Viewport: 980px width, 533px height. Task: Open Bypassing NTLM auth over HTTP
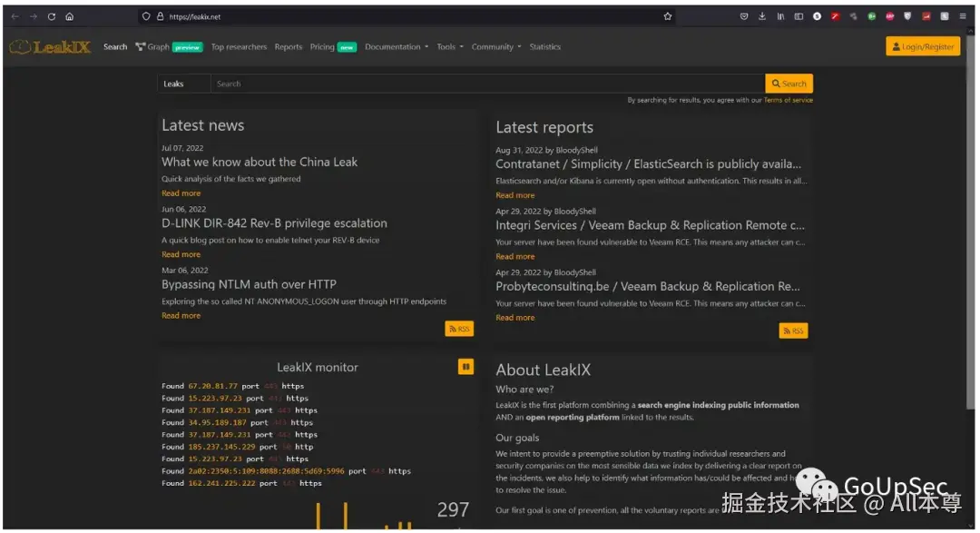249,284
